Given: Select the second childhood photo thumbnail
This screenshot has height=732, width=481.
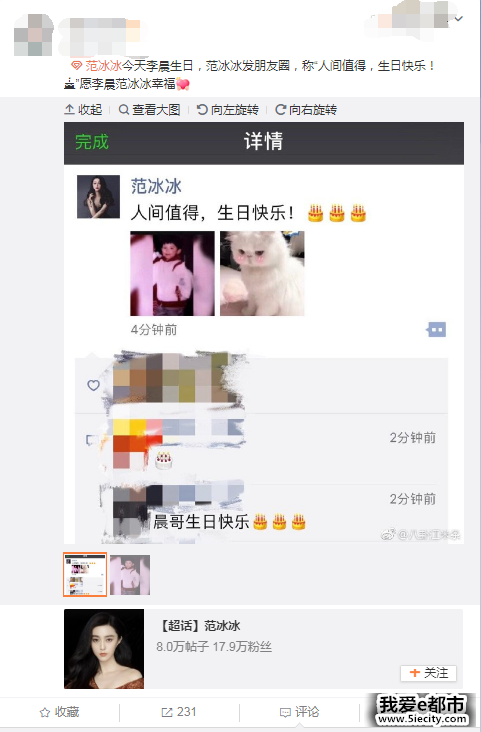Looking at the screenshot, I should point(130,575).
